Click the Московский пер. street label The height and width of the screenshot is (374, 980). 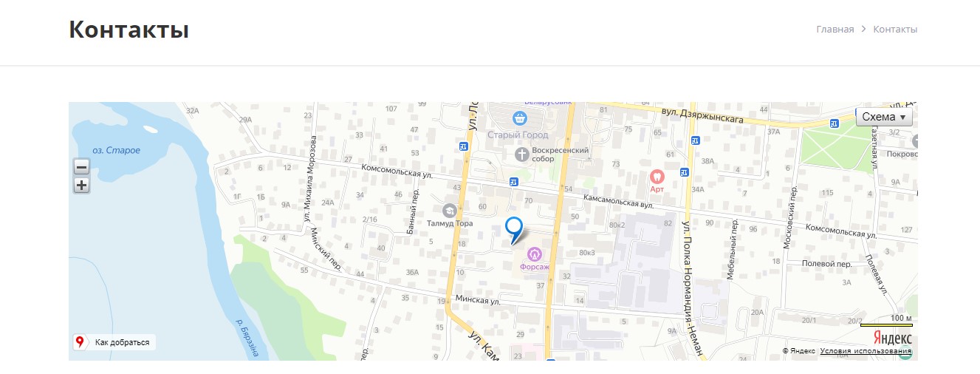tap(792, 217)
